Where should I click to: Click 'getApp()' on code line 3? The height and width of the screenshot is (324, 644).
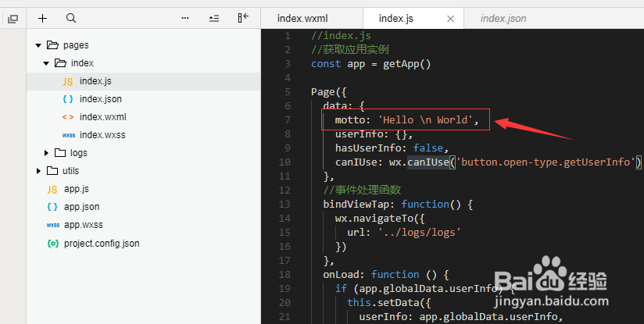(407, 64)
